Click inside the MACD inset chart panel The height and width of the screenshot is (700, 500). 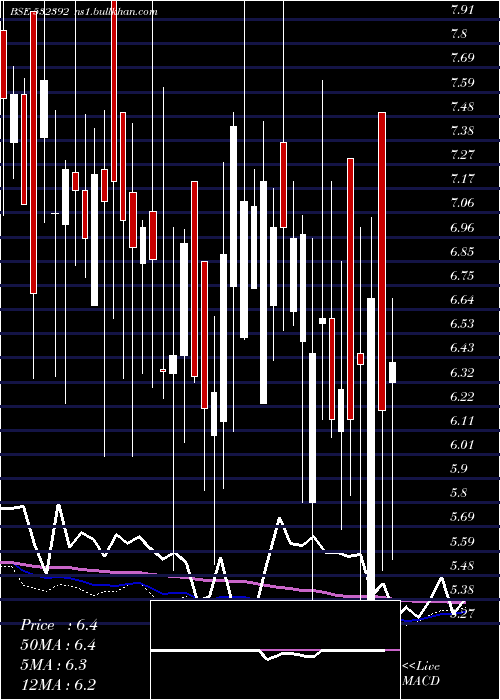click(275, 650)
